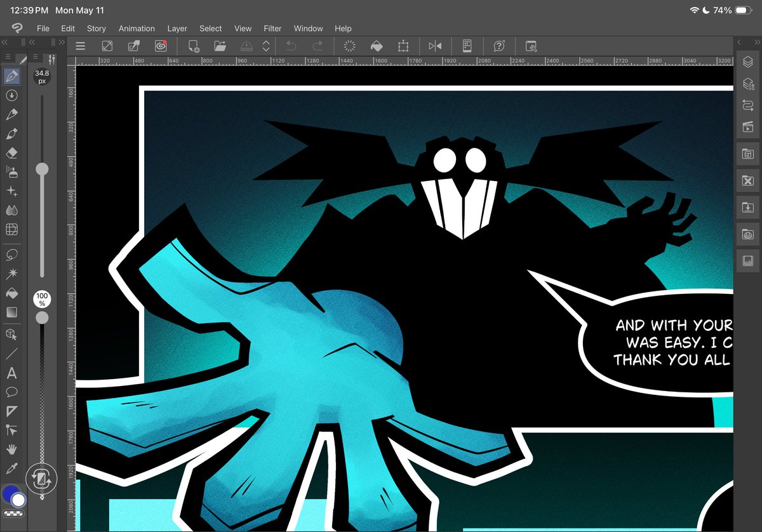Click the battery 74% status indicator
Screen dimensions: 762x532
point(733,11)
